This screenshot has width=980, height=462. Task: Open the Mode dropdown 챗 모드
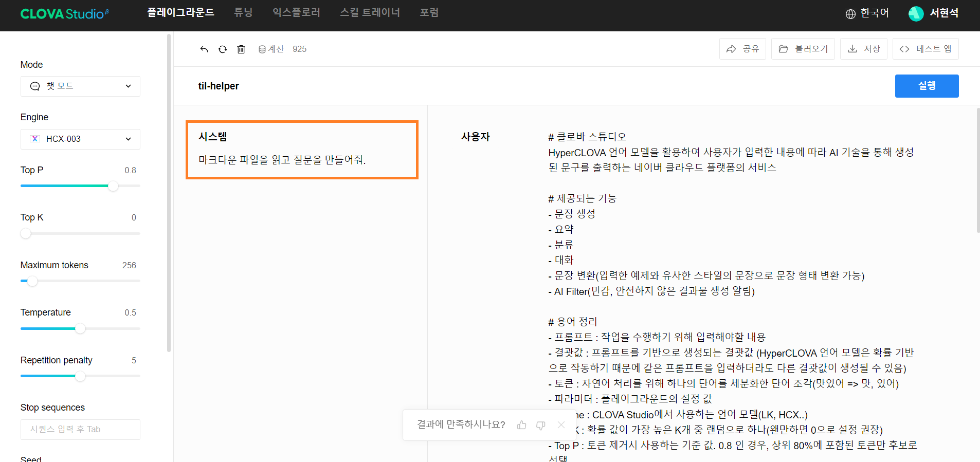point(80,86)
